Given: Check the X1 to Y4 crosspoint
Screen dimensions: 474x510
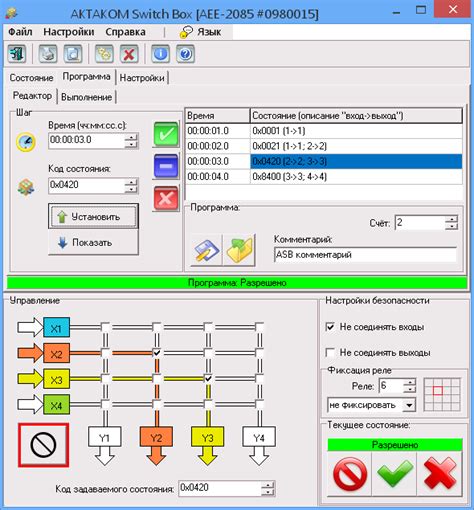Looking at the screenshot, I should pyautogui.click(x=259, y=327).
